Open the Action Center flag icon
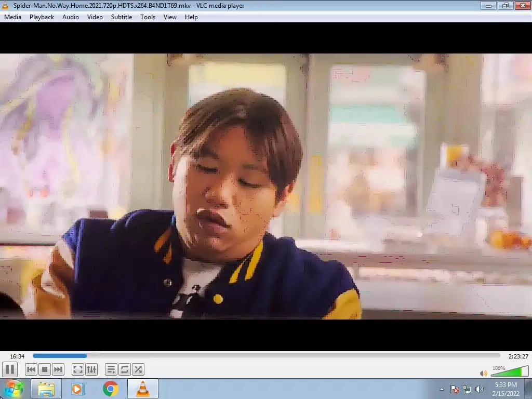 tap(455, 389)
